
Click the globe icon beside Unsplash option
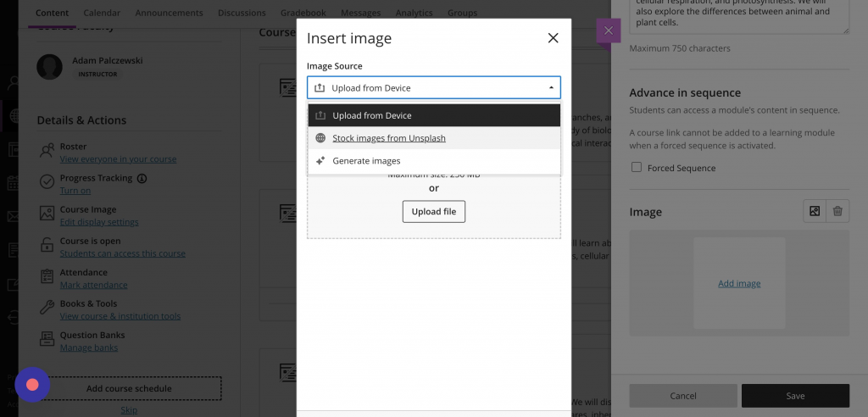[x=320, y=138]
